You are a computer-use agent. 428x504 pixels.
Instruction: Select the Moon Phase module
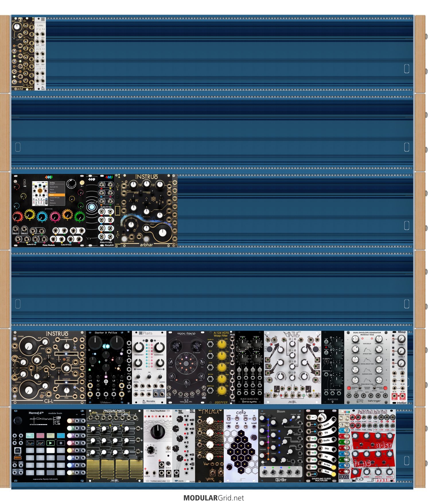pos(186,367)
